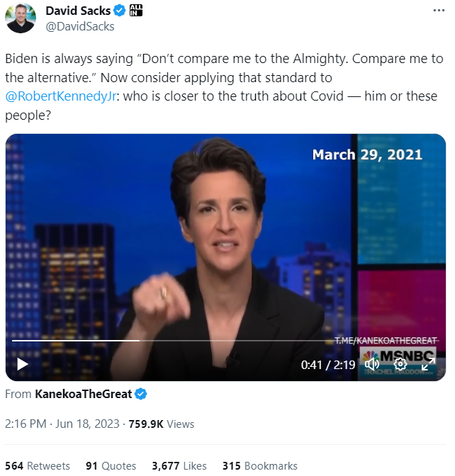Click KanekoaTheGreat's verified badge
This screenshot has height=476, width=455.
(140, 394)
